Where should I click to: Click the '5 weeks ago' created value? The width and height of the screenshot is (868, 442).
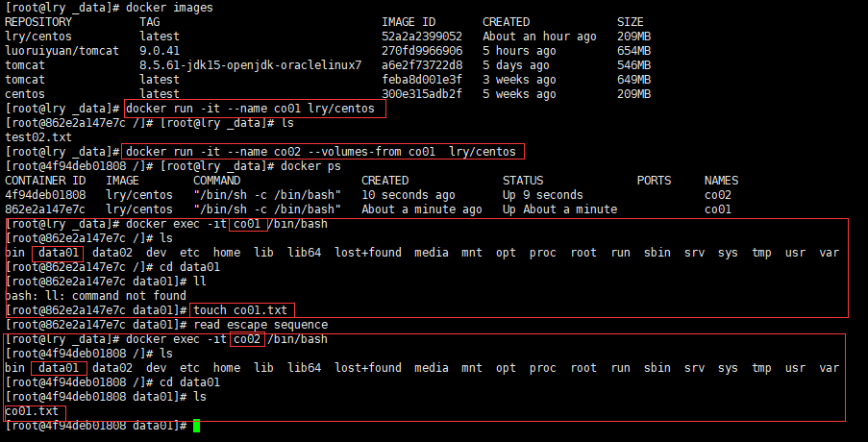[x=519, y=94]
